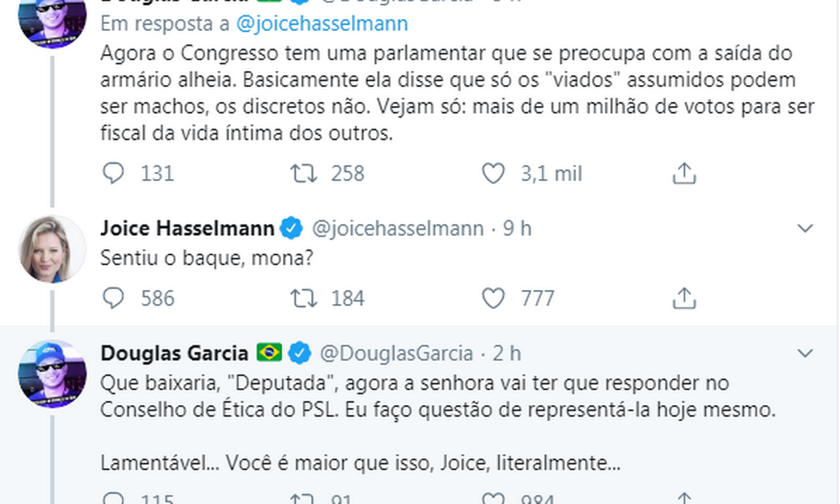
Task: Reply to Joice Hasselmann's tweet
Action: (113, 298)
